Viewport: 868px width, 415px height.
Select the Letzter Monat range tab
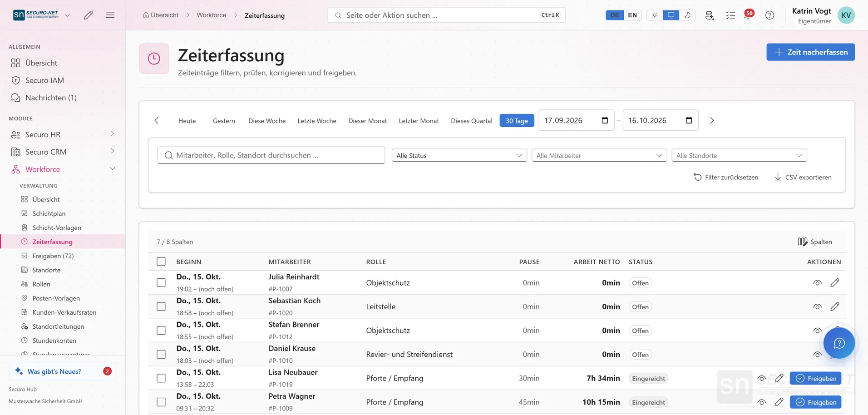[x=419, y=121]
